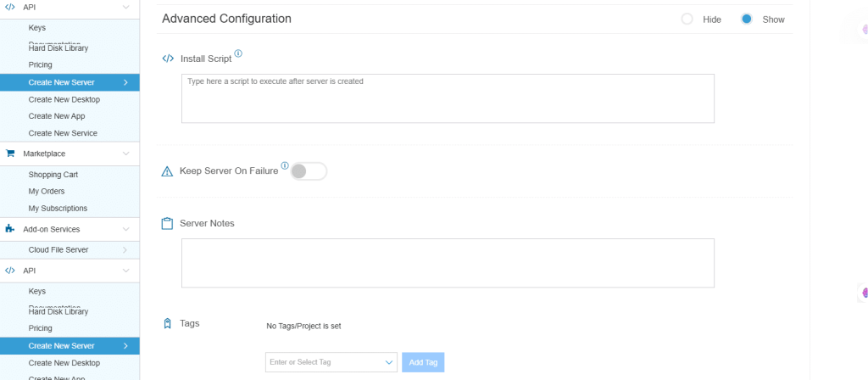Click into the Install Script text area
The height and width of the screenshot is (380, 868).
[448, 98]
